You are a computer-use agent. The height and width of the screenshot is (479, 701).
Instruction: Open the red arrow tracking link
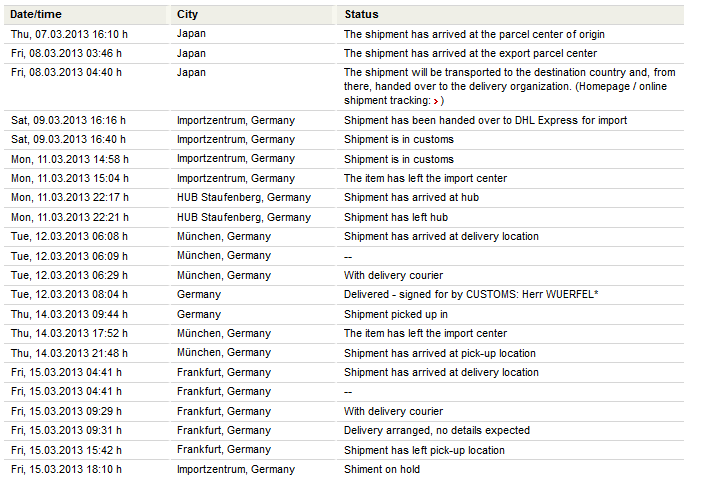(438, 101)
